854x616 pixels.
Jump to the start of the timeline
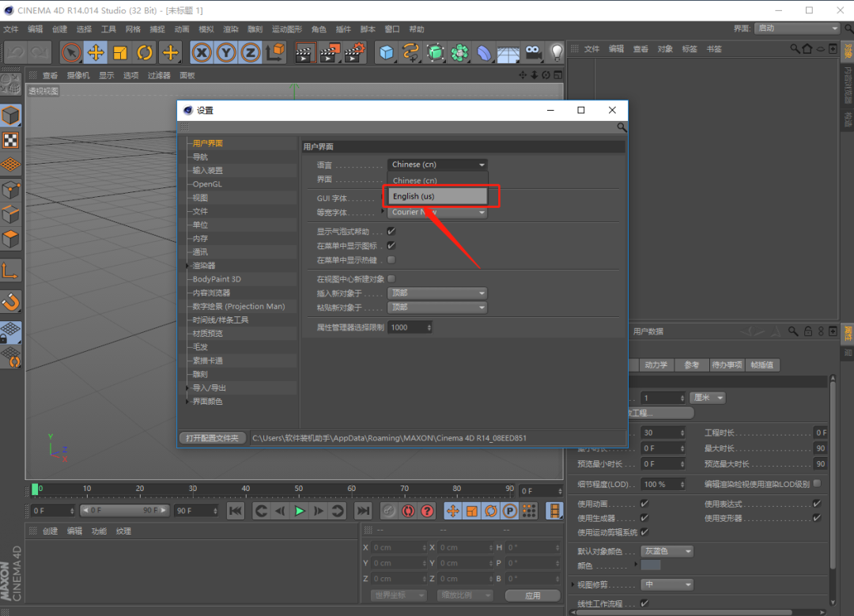tap(236, 511)
